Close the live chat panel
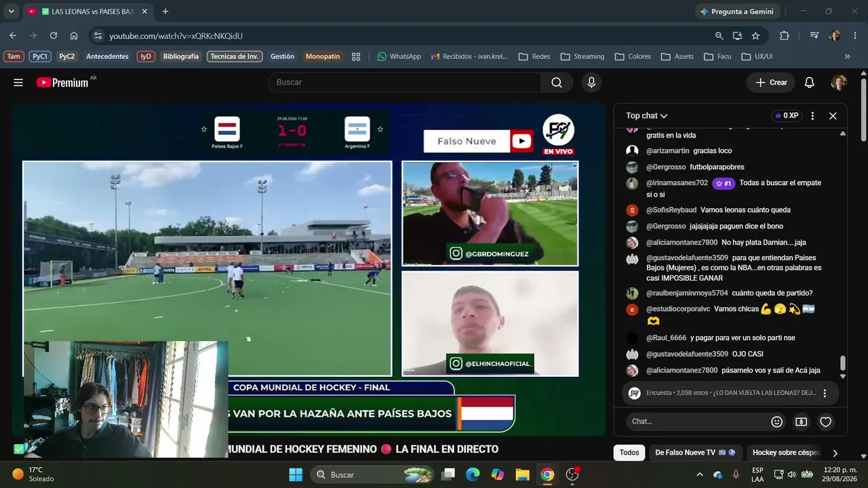Viewport: 868px width, 488px height. 833,116
